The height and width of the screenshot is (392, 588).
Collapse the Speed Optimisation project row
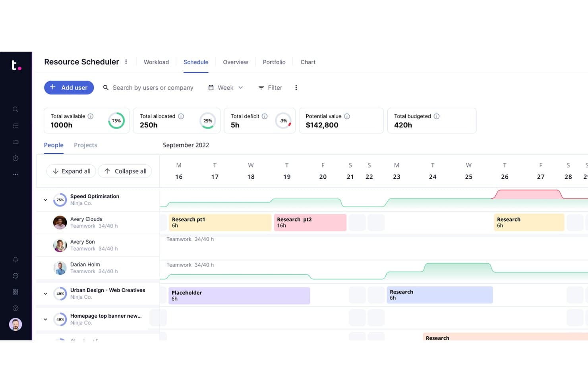(x=45, y=200)
